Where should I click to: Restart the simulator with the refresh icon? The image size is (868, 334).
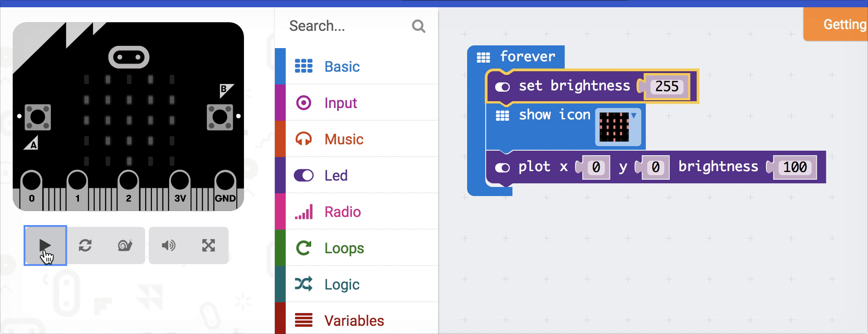pos(86,246)
